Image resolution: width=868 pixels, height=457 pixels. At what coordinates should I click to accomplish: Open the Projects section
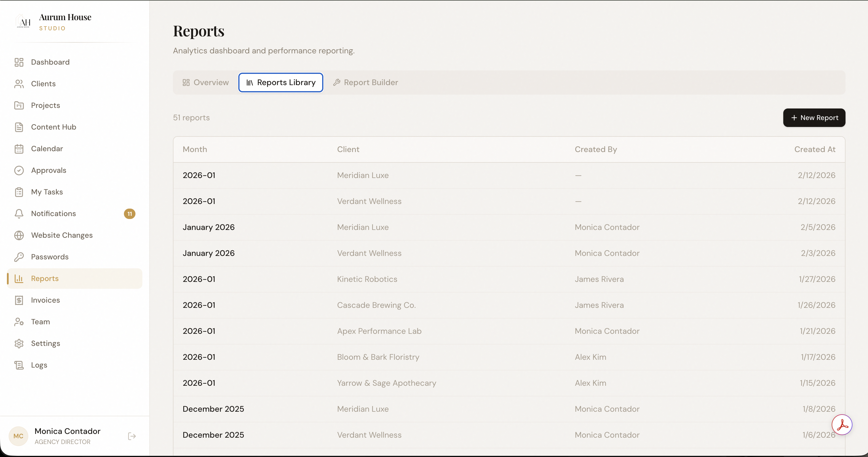45,105
